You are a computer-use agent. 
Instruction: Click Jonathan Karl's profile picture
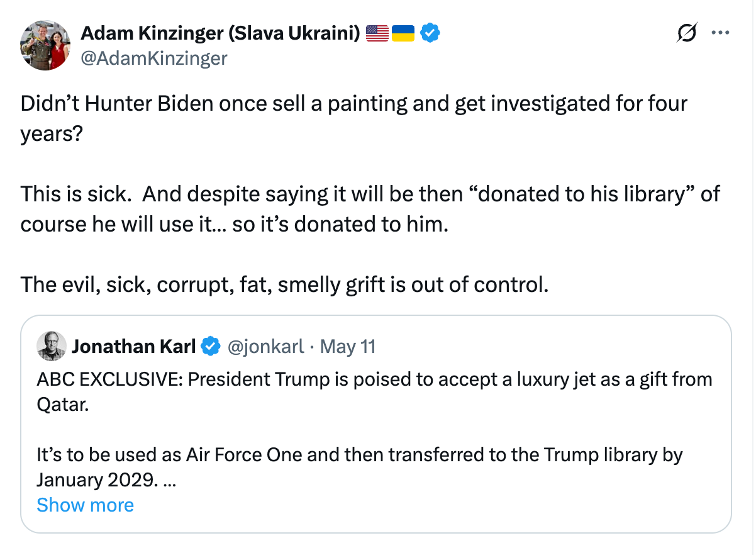pyautogui.click(x=52, y=345)
